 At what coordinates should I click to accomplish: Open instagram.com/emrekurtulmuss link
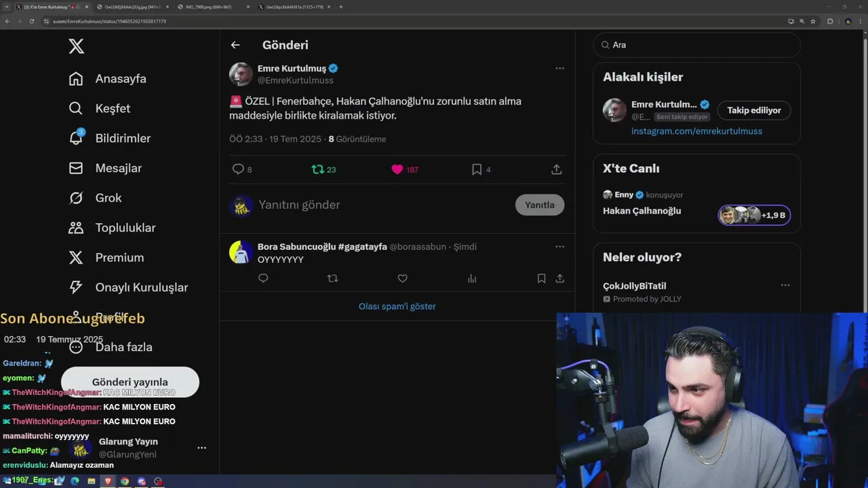click(x=696, y=131)
